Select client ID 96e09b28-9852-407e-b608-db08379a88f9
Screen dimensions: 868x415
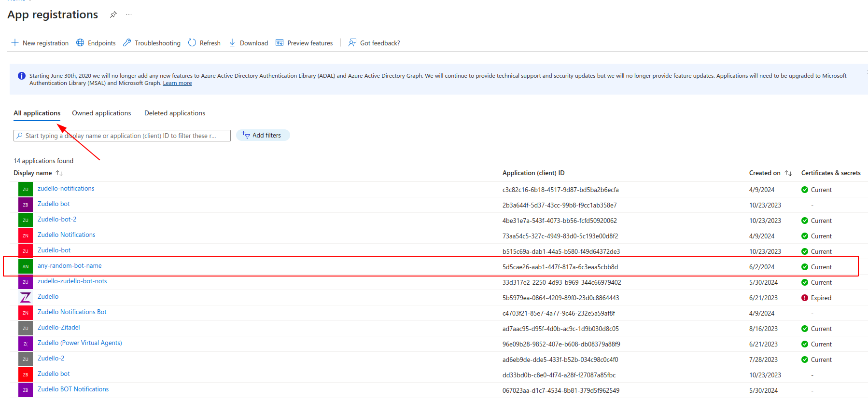[x=561, y=344]
